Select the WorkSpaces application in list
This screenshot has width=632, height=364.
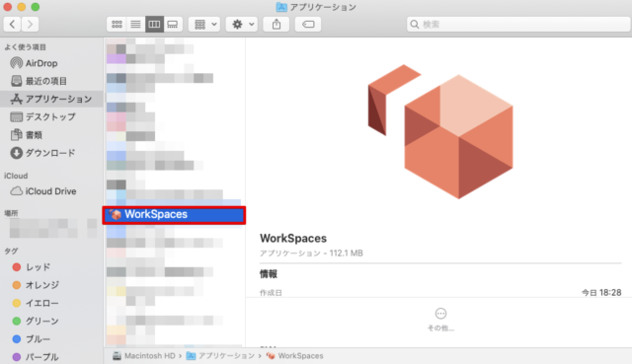coord(174,215)
